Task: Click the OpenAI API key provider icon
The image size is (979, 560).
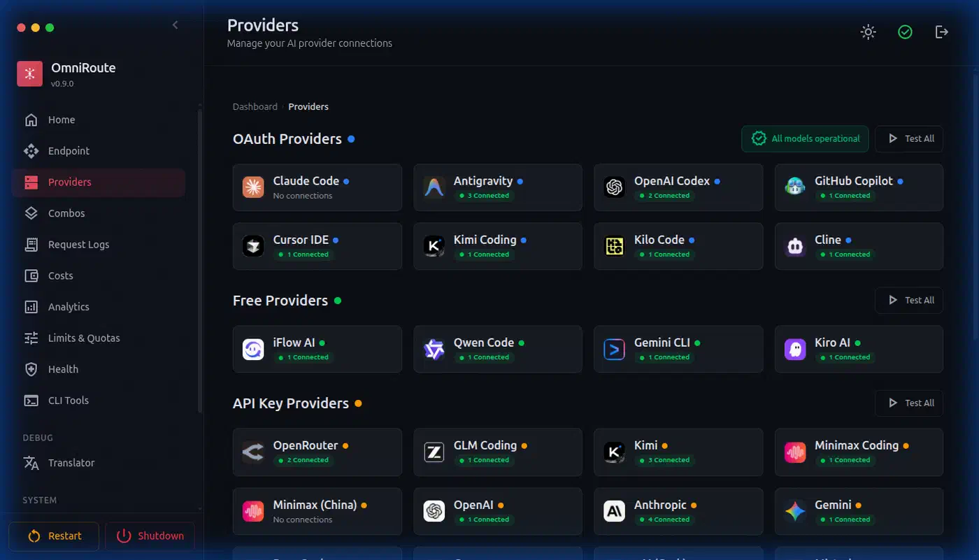Action: tap(434, 511)
